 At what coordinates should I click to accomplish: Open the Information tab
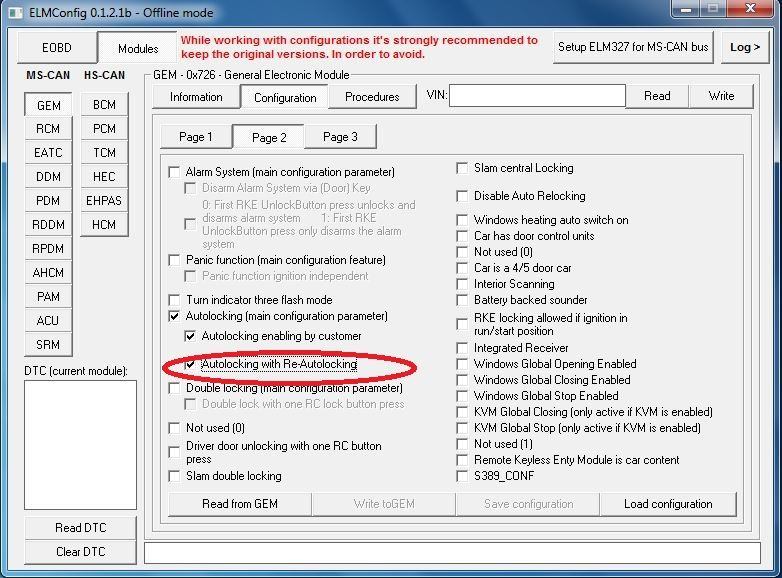pos(196,97)
